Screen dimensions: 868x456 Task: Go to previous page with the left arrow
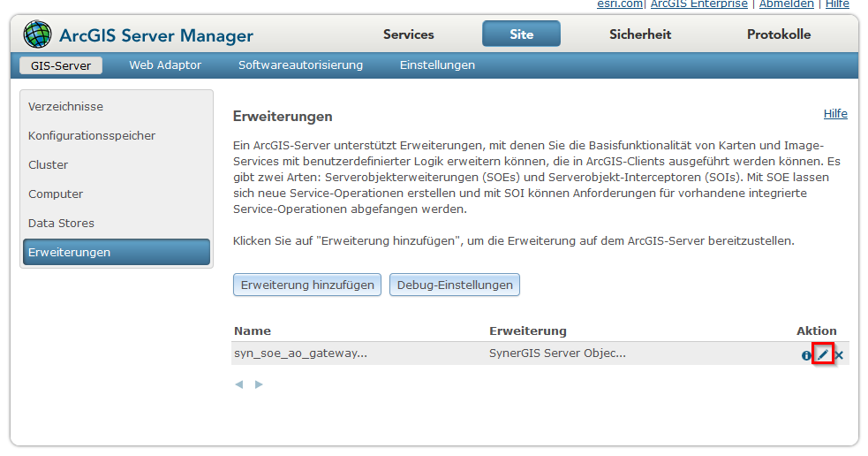point(239,384)
